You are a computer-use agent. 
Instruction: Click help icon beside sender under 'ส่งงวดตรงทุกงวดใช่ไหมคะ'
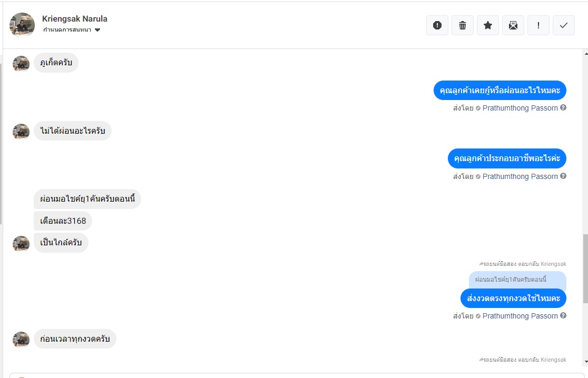[x=563, y=316]
